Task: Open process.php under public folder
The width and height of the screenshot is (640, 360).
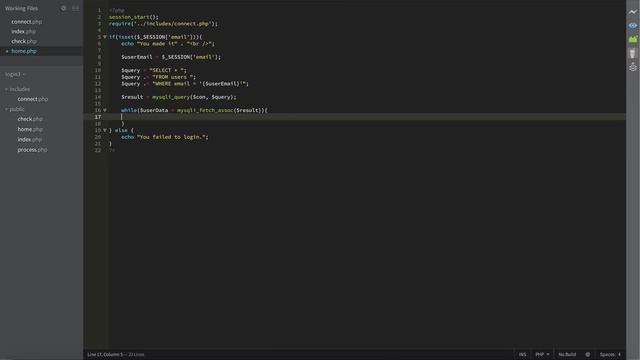Action: [32, 150]
